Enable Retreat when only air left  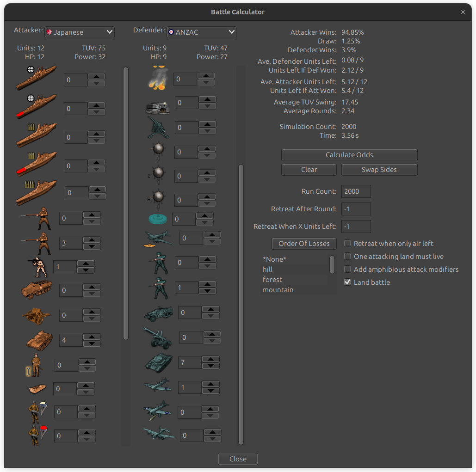347,243
